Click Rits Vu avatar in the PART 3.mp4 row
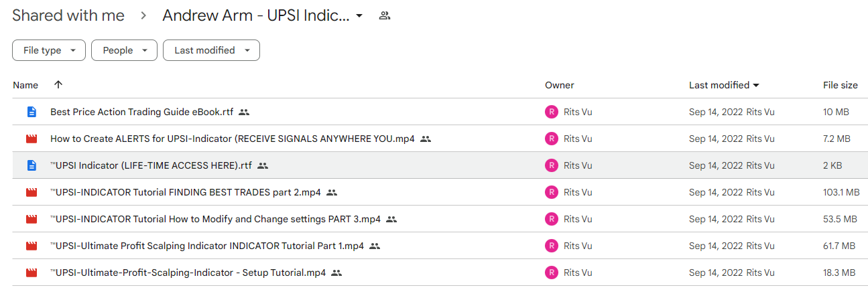The height and width of the screenshot is (308, 868). click(x=552, y=219)
